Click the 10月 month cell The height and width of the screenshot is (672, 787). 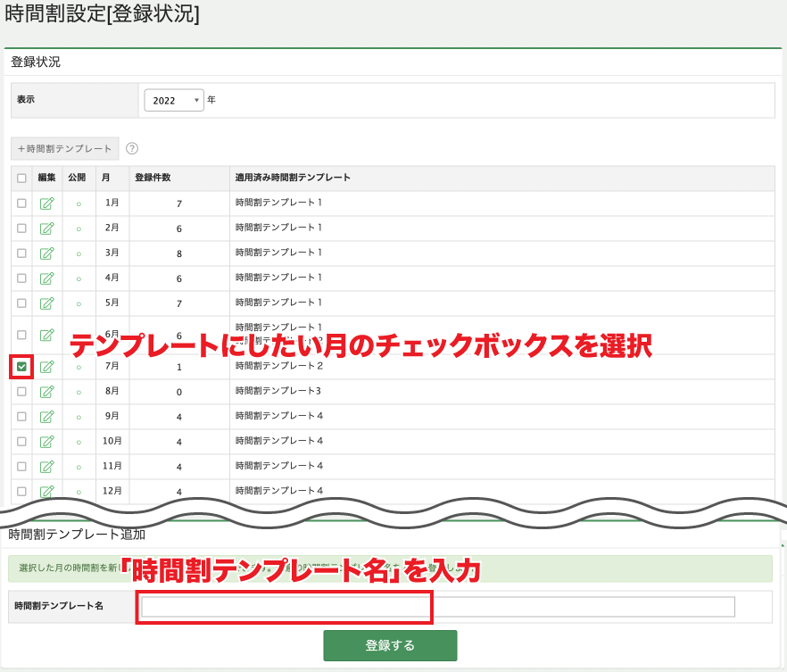pos(112,441)
